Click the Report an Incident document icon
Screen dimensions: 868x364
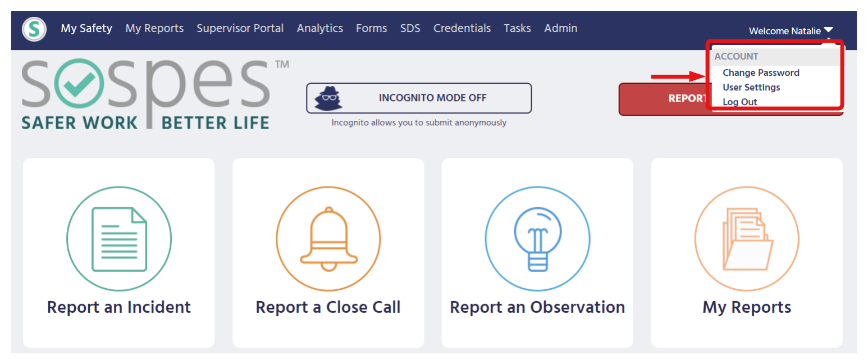[119, 239]
